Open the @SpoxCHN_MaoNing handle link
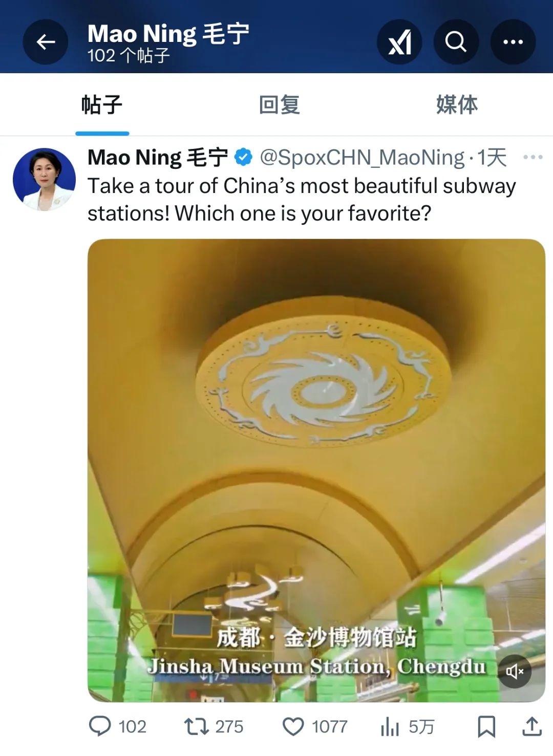This screenshot has width=553, height=756. pyautogui.click(x=362, y=158)
